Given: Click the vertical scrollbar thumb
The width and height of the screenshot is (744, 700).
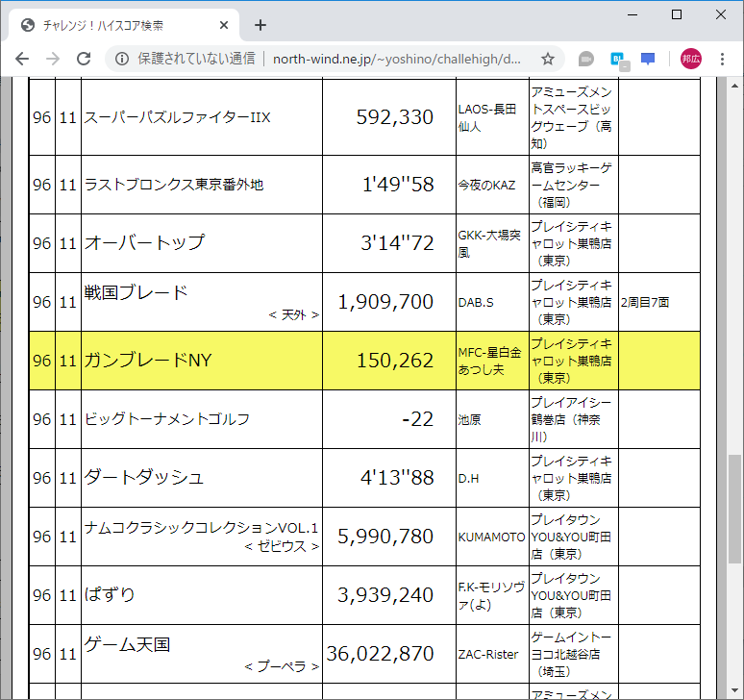Looking at the screenshot, I should pos(734,510).
